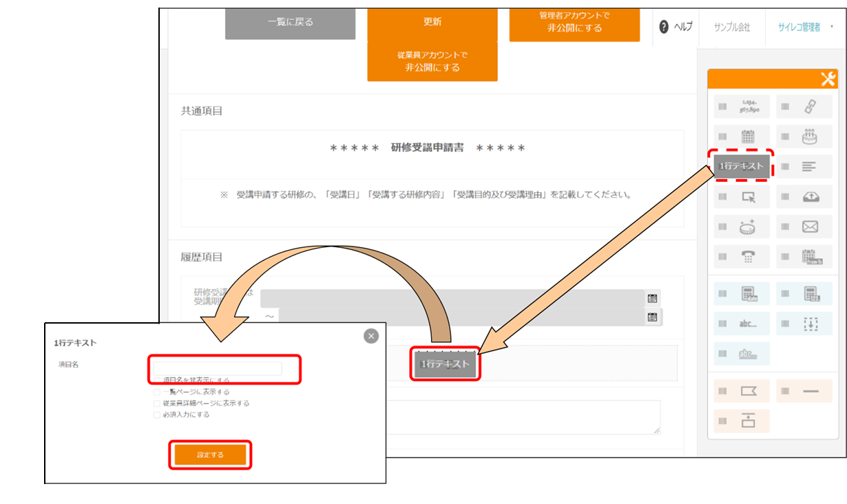This screenshot has width=847, height=504.
Task: Enable 一覧ページに表示する checkbox
Action: (x=157, y=392)
